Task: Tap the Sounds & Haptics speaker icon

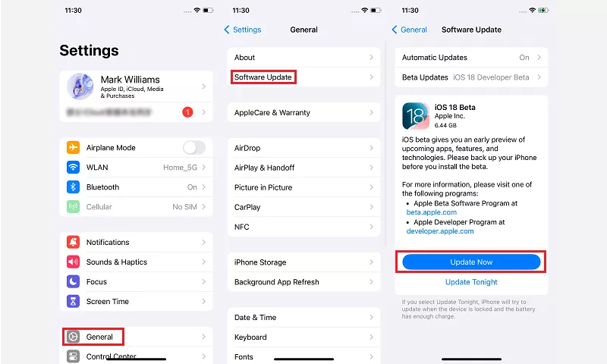Action: pyautogui.click(x=73, y=262)
